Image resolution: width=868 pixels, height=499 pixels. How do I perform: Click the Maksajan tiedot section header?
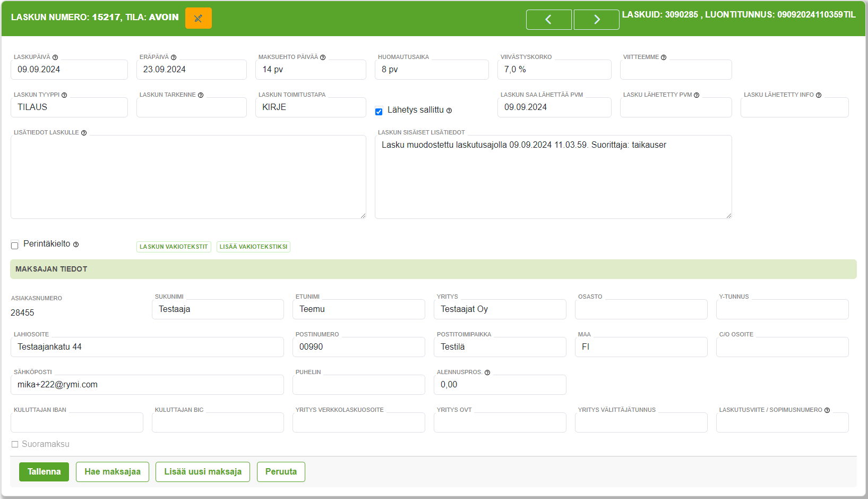(x=433, y=269)
